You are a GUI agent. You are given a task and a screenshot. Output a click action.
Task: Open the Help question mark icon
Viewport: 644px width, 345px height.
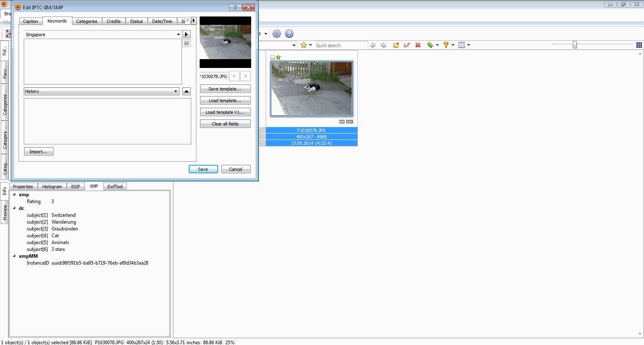289,34
